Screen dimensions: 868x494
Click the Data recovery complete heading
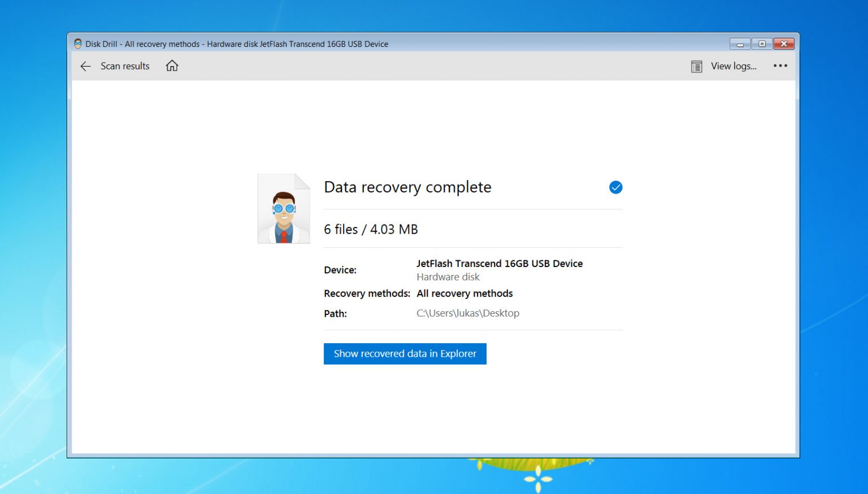pyautogui.click(x=407, y=187)
